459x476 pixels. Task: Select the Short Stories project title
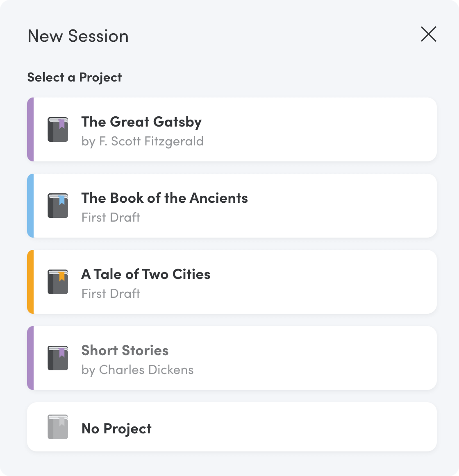(125, 351)
